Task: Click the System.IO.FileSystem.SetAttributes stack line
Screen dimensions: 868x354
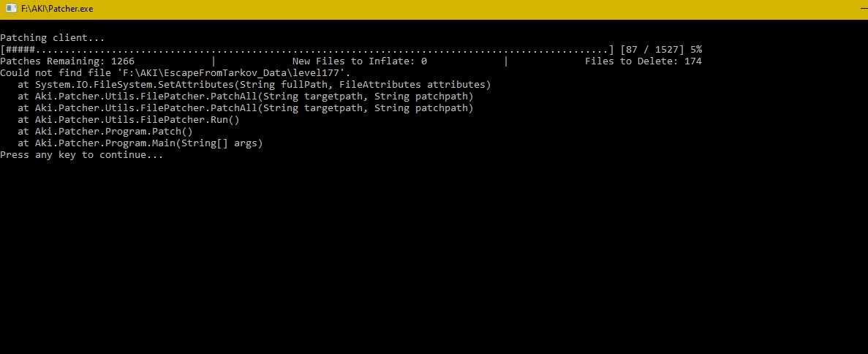Action: (254, 84)
